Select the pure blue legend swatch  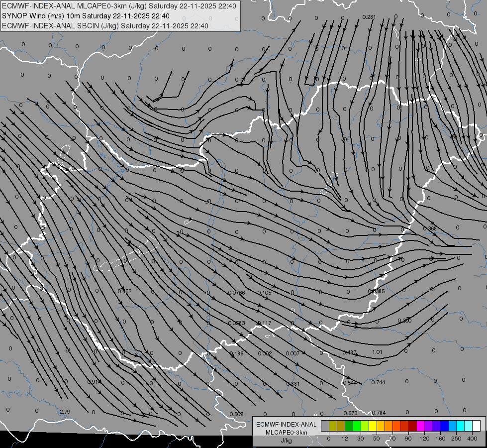click(445, 426)
